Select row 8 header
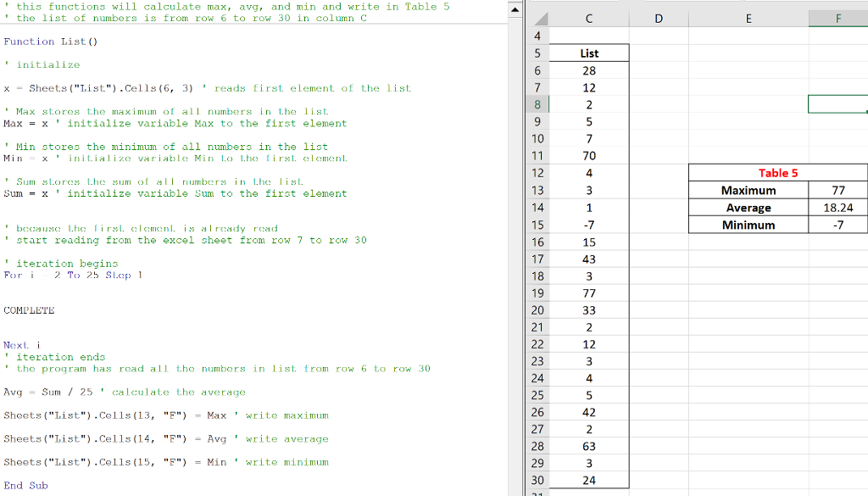This screenshot has height=496, width=868. click(x=537, y=104)
